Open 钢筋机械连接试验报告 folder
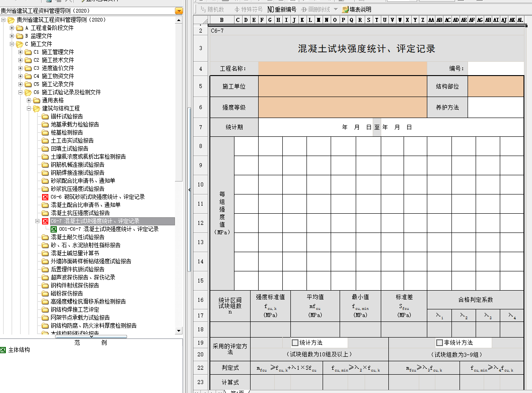The image size is (532, 393). [x=77, y=165]
